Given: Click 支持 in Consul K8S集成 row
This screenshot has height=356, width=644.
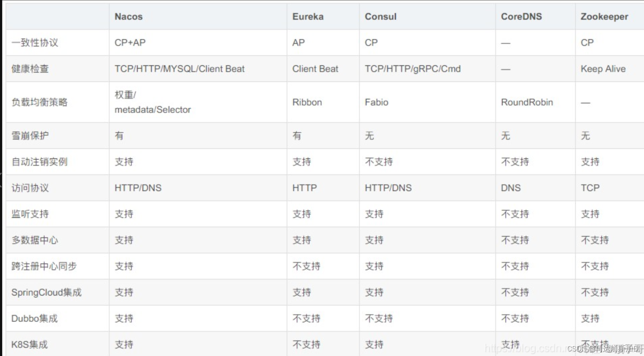Looking at the screenshot, I should click(374, 345).
